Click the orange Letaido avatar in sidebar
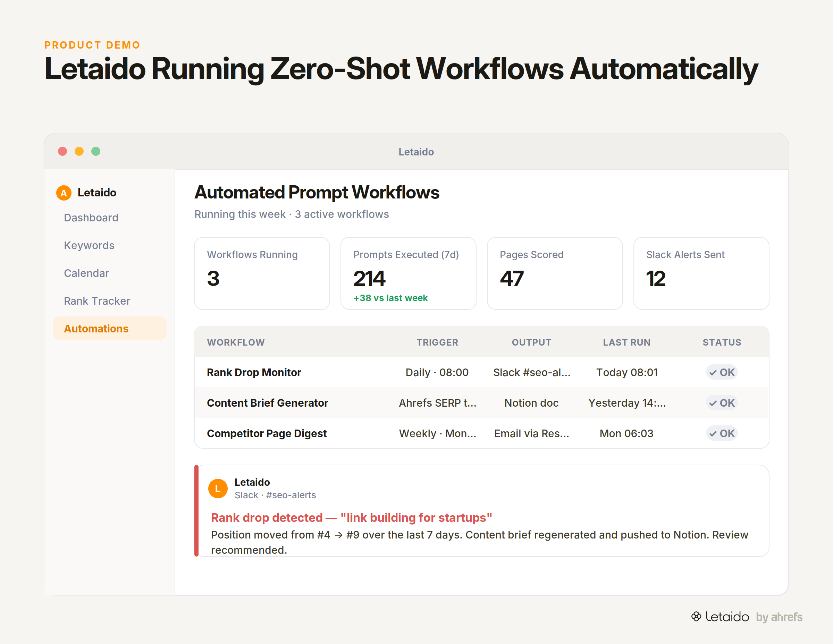Image resolution: width=833 pixels, height=644 pixels. (64, 193)
